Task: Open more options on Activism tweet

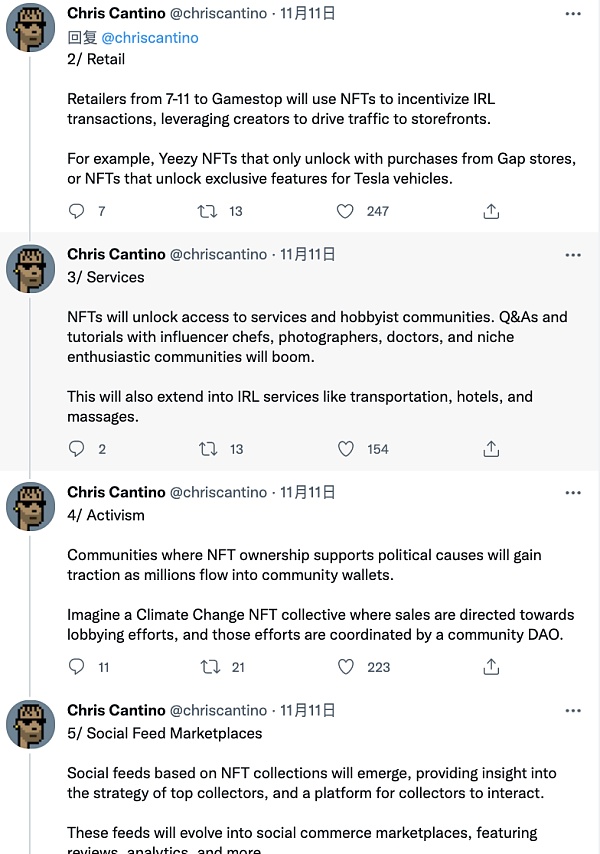Action: click(573, 493)
